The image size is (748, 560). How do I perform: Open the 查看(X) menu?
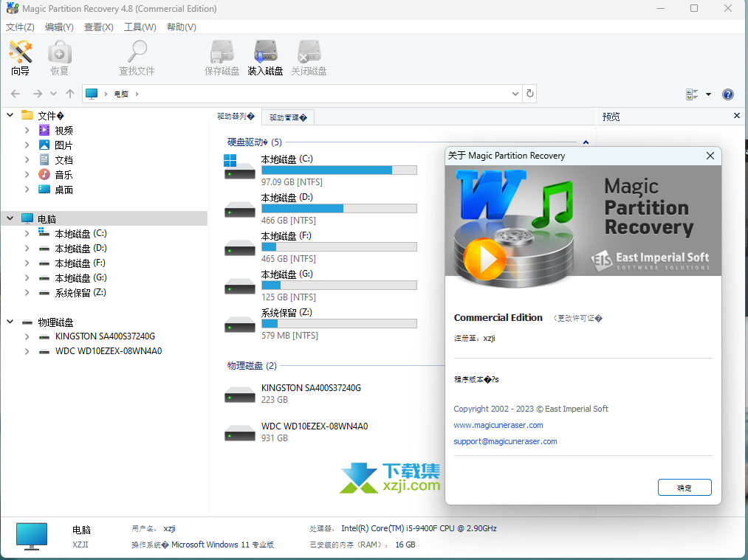(x=99, y=27)
